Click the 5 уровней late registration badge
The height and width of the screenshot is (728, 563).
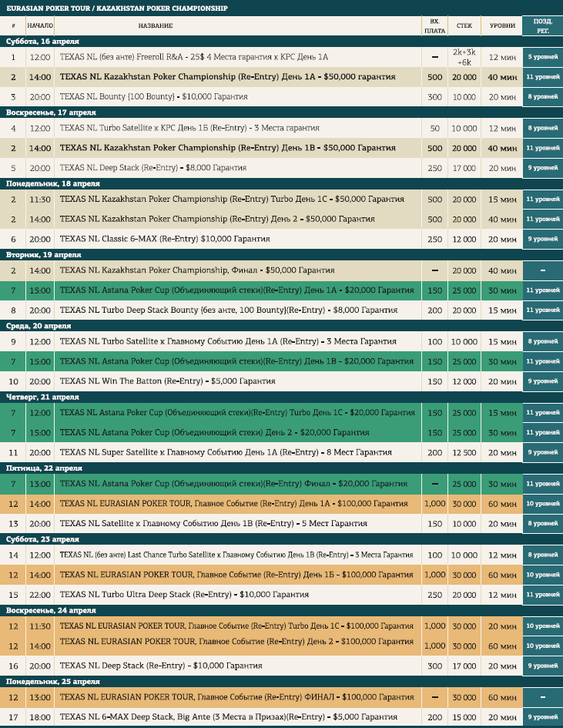click(542, 57)
